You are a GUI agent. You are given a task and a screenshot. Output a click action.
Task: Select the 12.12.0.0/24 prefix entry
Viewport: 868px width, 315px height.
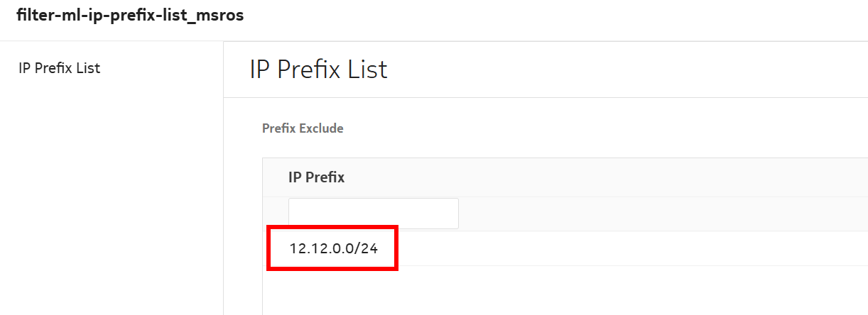tap(333, 249)
